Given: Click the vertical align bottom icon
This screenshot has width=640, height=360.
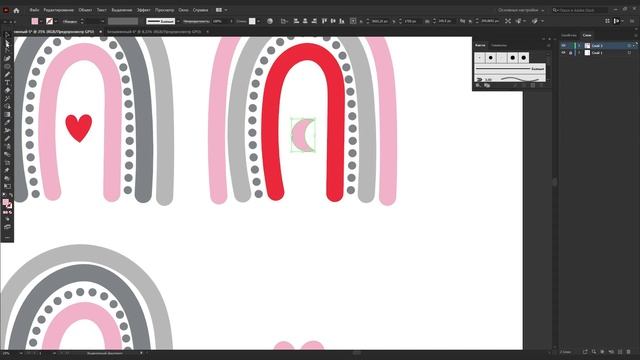Looking at the screenshot, I should tap(342, 21).
